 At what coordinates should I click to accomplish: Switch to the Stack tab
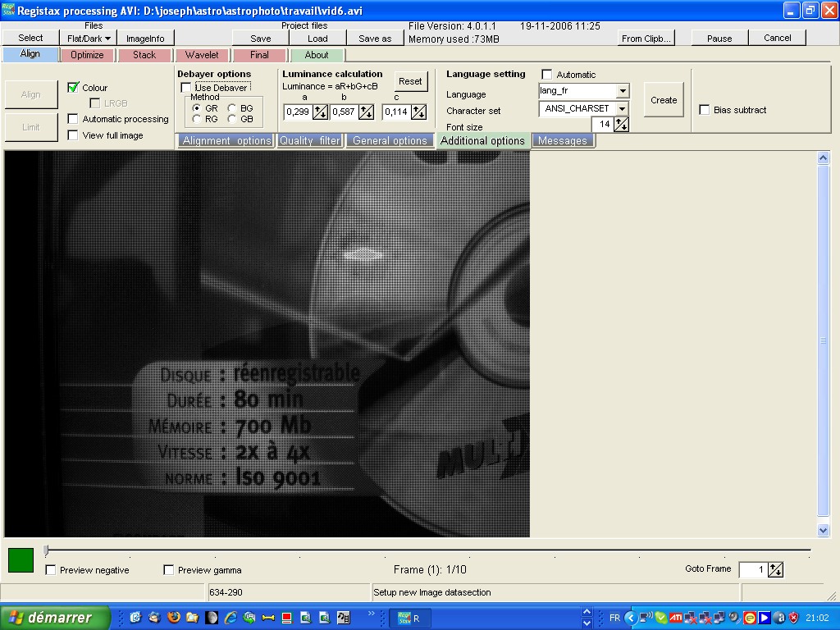144,55
